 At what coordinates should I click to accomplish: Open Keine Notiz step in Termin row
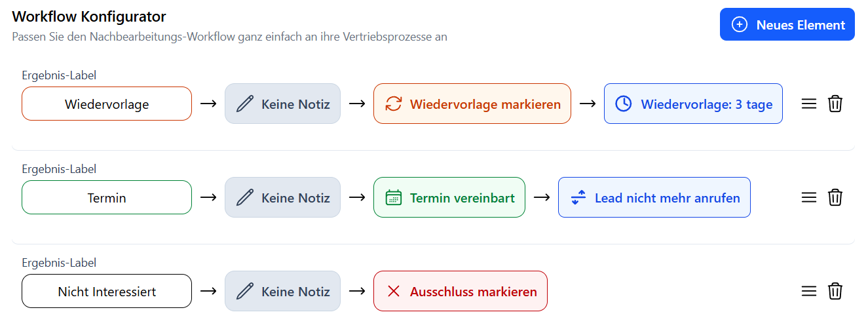click(282, 197)
